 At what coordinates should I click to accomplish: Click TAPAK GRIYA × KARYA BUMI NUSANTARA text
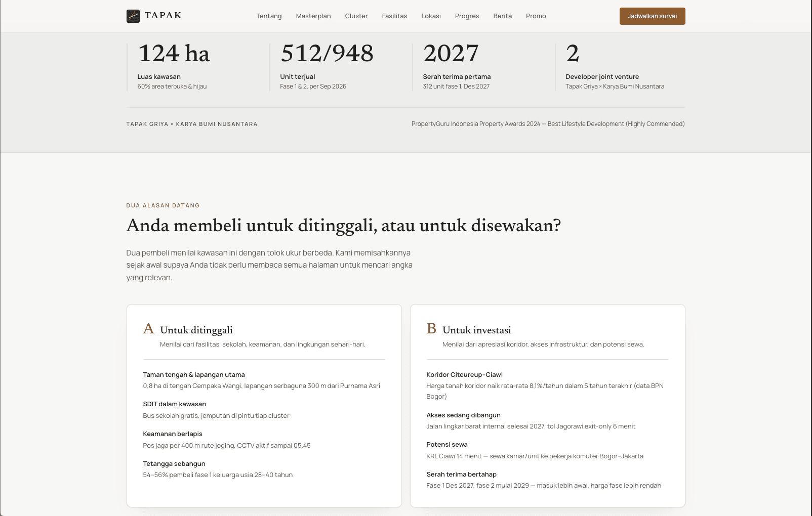click(x=192, y=124)
